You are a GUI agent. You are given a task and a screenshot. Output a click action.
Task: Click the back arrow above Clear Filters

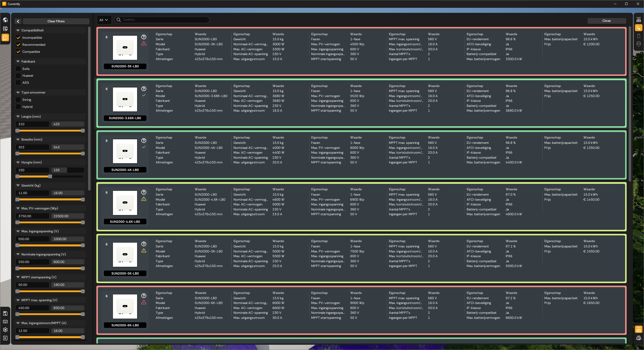pyautogui.click(x=18, y=21)
